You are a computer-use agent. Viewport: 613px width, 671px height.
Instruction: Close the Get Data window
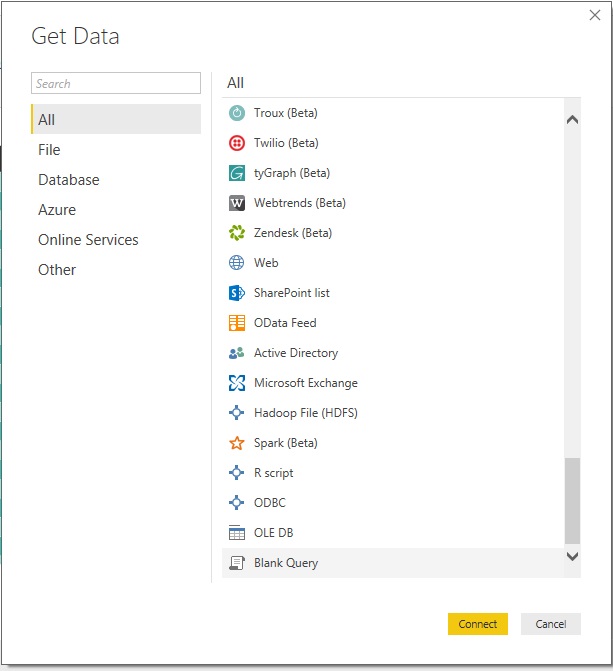click(595, 15)
